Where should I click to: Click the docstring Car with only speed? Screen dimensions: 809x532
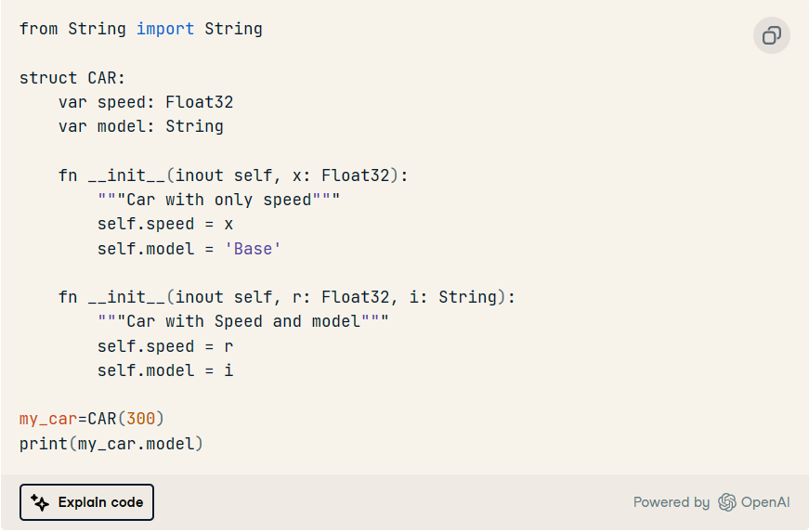pyautogui.click(x=219, y=200)
